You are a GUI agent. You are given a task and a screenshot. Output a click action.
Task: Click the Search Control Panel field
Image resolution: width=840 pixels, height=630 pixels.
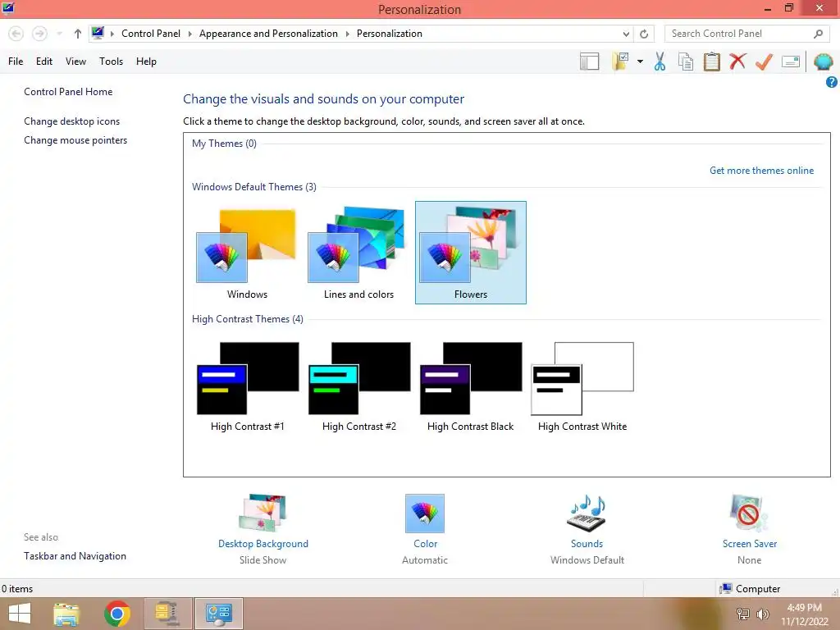click(x=746, y=34)
